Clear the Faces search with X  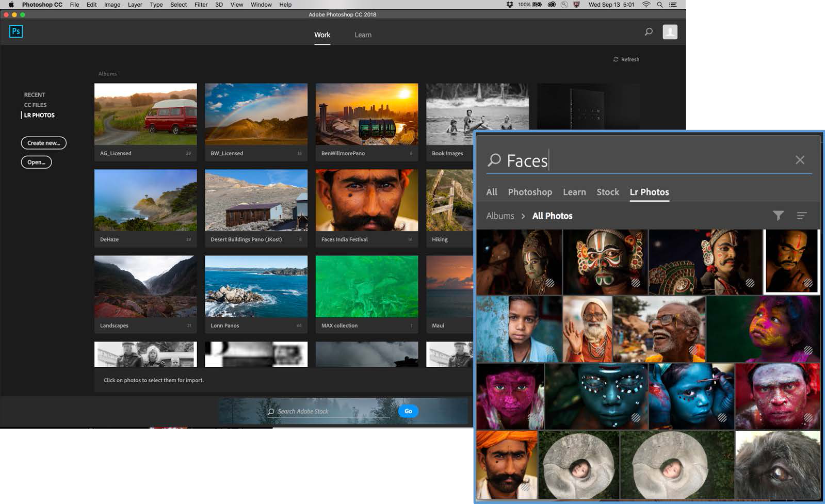click(800, 160)
